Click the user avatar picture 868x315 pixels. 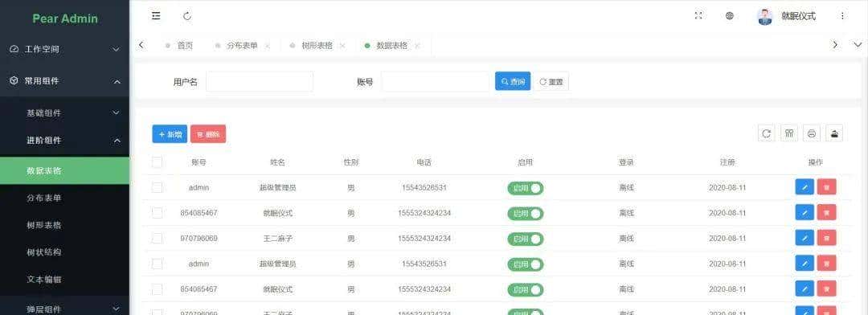coord(764,17)
